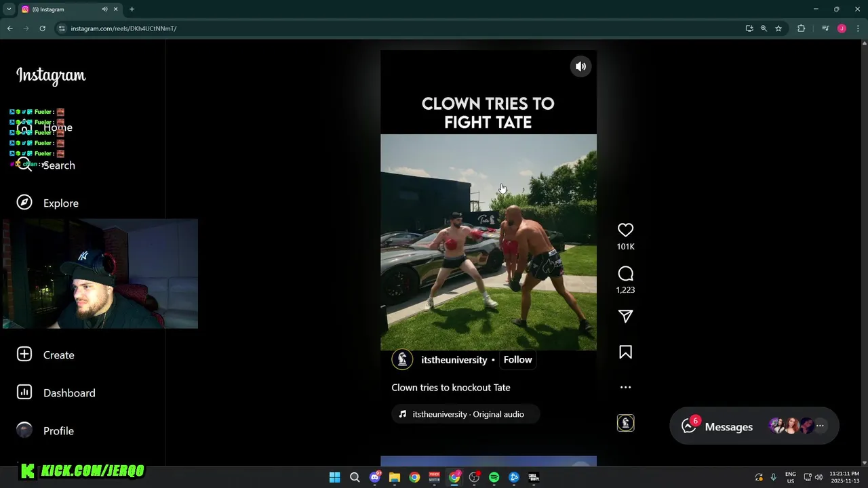Go to the Search option in sidebar
The height and width of the screenshot is (488, 868).
47,165
